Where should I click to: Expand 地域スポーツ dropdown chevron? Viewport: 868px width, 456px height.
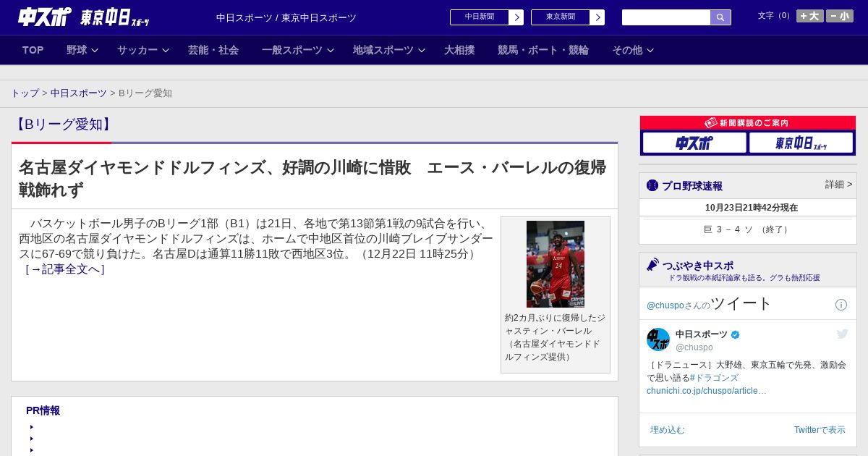(x=421, y=50)
